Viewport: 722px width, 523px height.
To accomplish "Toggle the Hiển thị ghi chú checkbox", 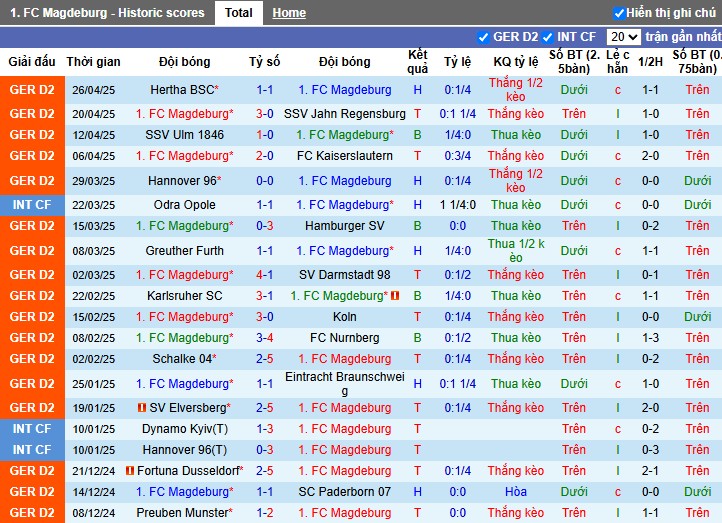I will click(619, 13).
